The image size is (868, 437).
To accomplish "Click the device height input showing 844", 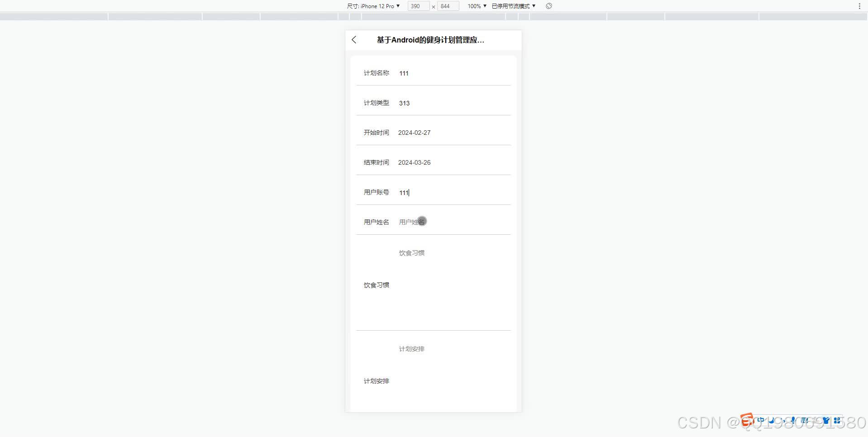I will click(x=447, y=6).
